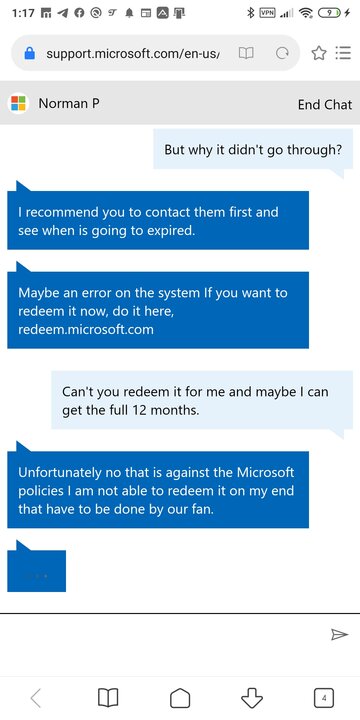Bookmark page with the star icon

pyautogui.click(x=319, y=53)
